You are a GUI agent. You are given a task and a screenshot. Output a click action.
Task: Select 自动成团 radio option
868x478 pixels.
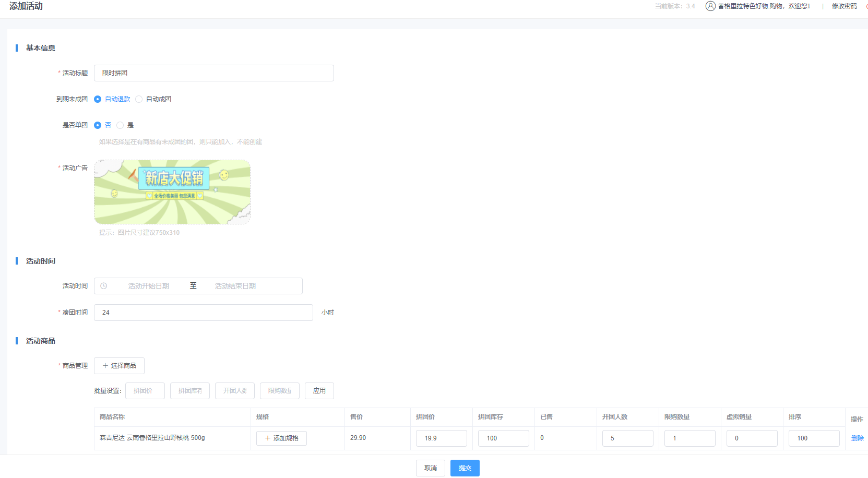pyautogui.click(x=139, y=99)
